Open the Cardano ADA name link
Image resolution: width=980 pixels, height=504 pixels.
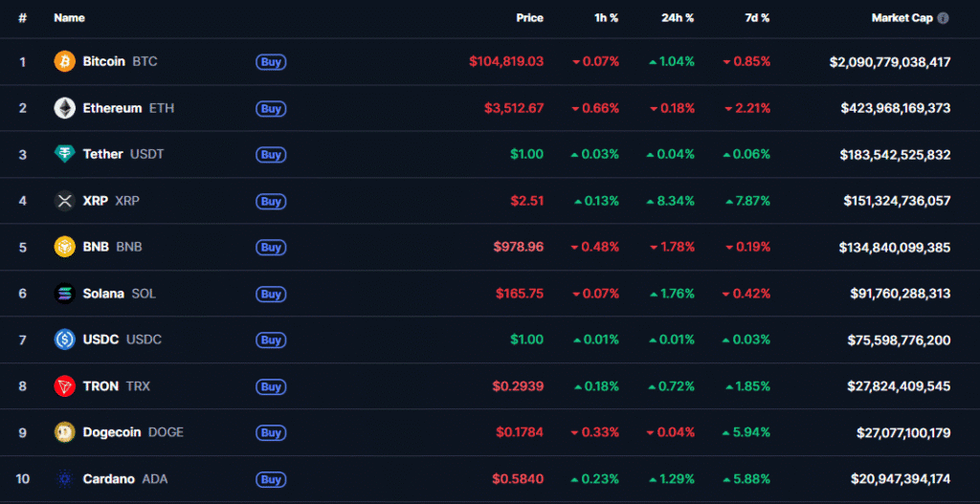pyautogui.click(x=125, y=479)
